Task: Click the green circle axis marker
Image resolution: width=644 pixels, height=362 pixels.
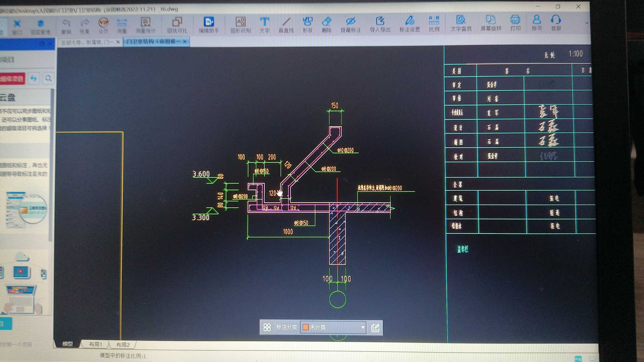Action: point(337,299)
